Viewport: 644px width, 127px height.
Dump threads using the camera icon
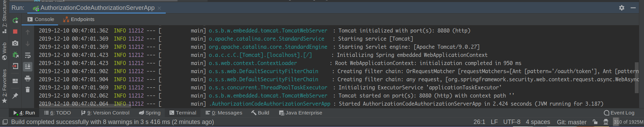point(15,43)
